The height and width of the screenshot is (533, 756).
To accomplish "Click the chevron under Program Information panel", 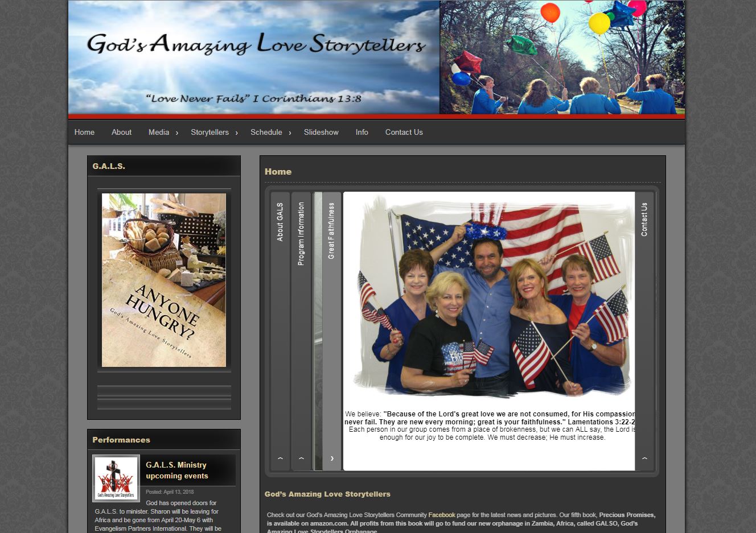I will click(301, 458).
